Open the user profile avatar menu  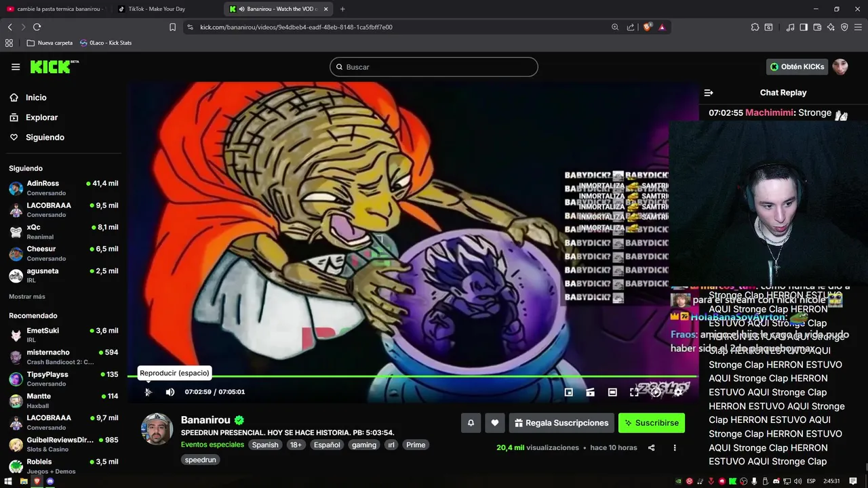tap(840, 66)
